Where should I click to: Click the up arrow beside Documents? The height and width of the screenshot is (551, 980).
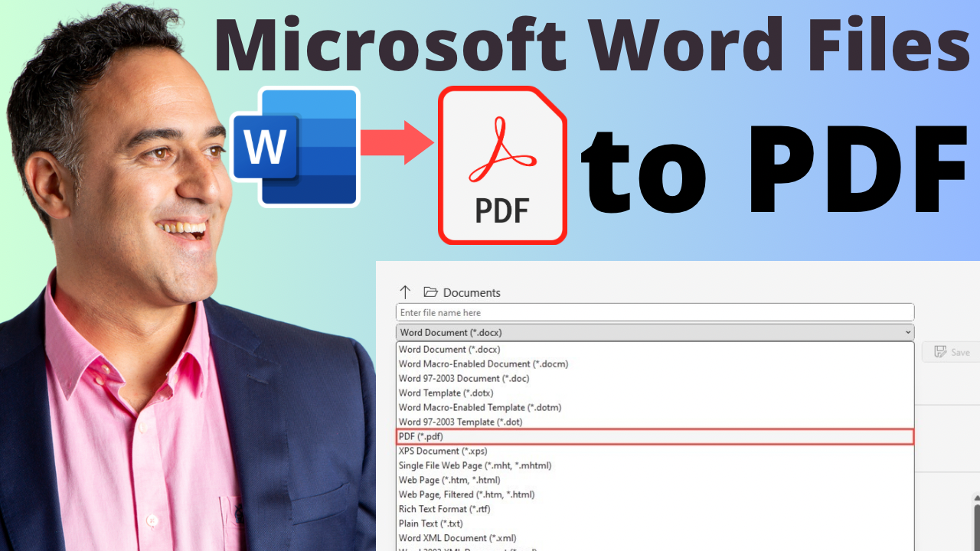click(x=406, y=292)
